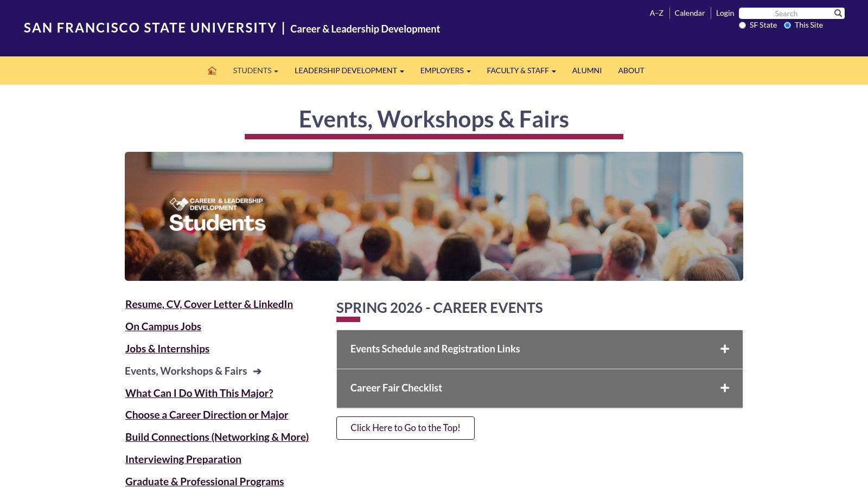Open the Students dropdown menu

256,70
